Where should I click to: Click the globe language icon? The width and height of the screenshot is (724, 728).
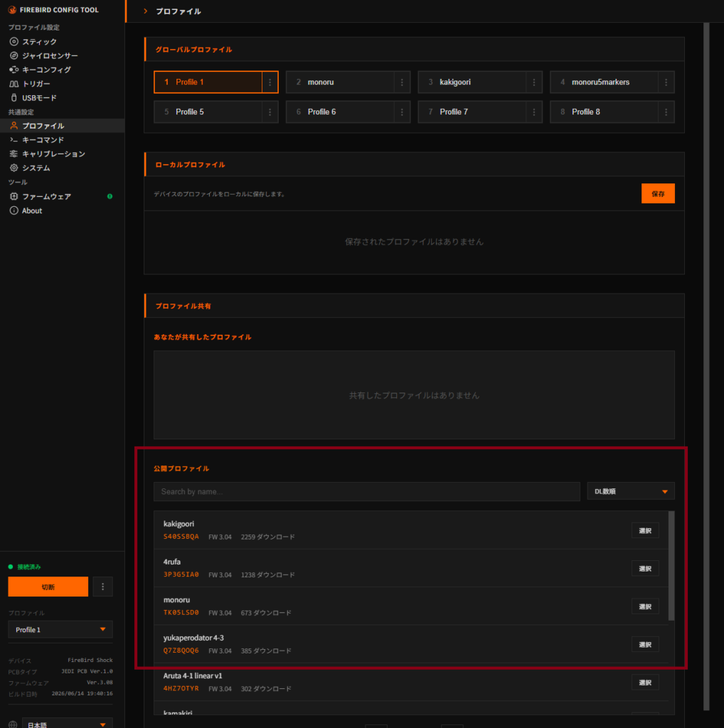[13, 724]
